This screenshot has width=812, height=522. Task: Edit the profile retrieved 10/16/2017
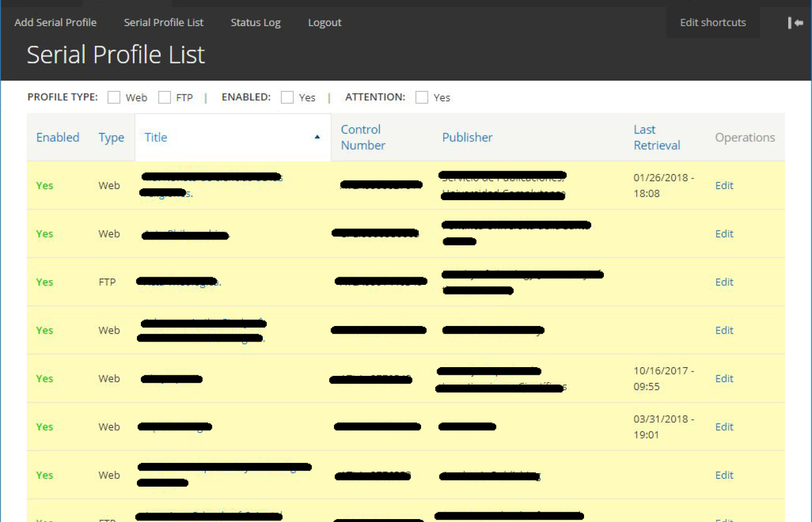(724, 379)
